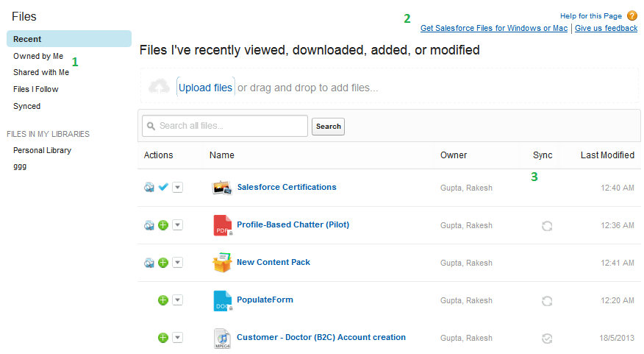Open Profile-Based Chatter (Pilot) file
Image resolution: width=644 pixels, height=354 pixels.
293,224
